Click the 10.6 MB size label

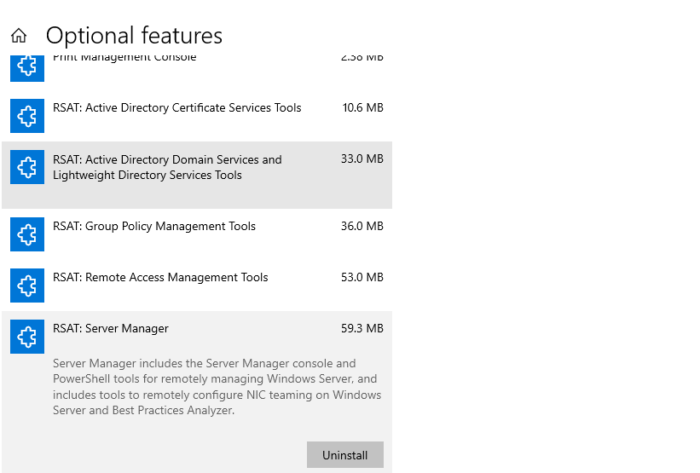pos(362,108)
